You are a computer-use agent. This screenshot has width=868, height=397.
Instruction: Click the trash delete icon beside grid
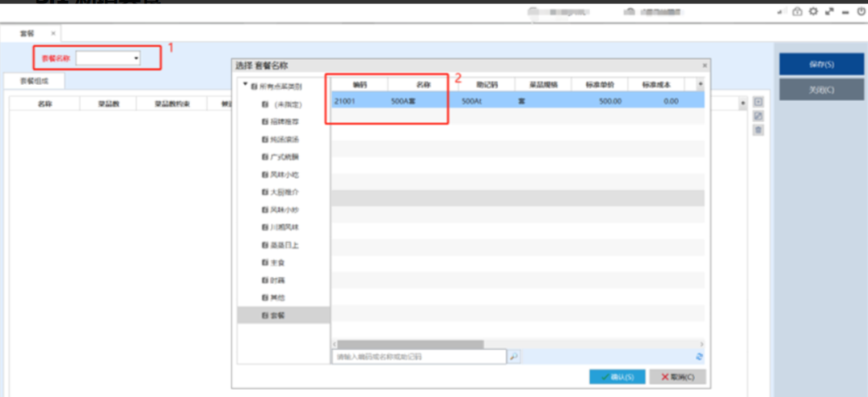coord(758,130)
